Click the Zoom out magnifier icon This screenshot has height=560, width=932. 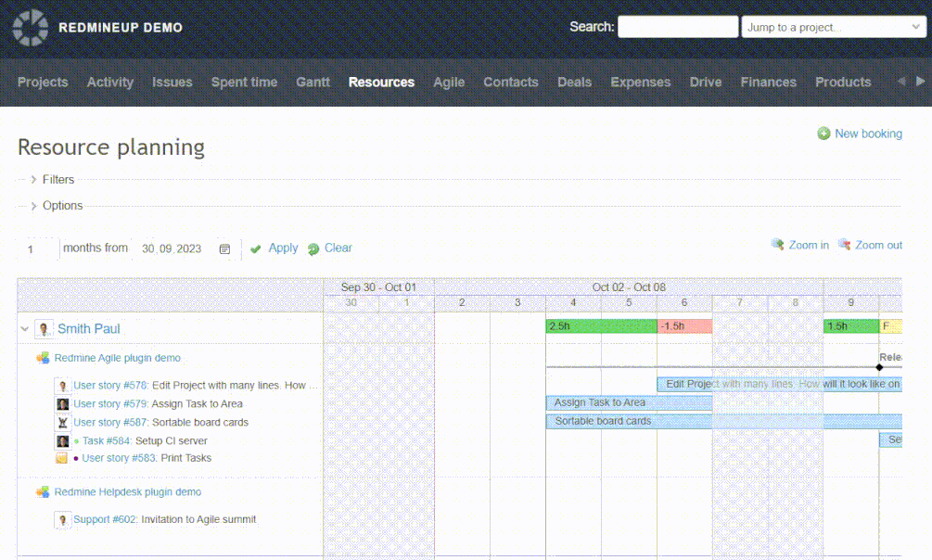pos(845,245)
